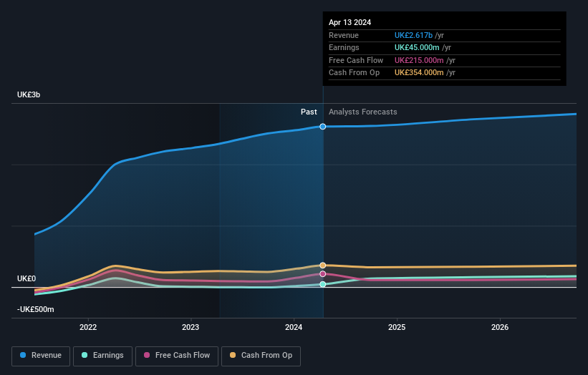Select the Free Cash Flow data point marker

point(322,274)
